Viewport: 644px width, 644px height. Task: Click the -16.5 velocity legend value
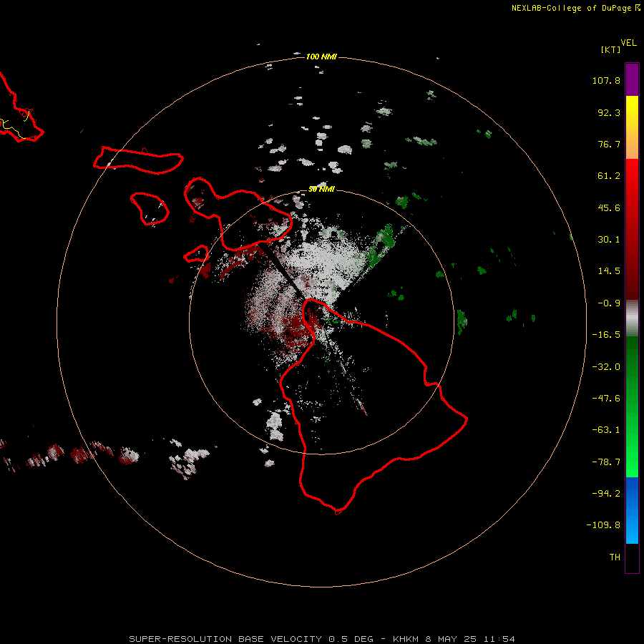pyautogui.click(x=606, y=335)
